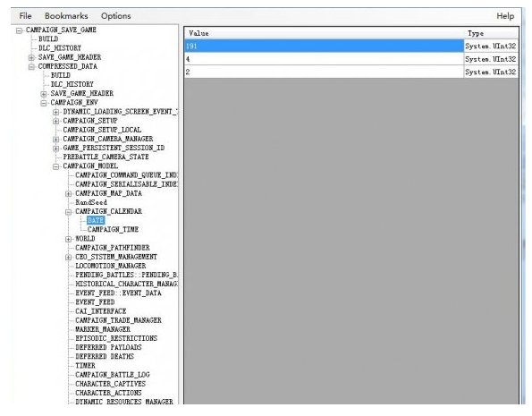The image size is (532, 416).
Task: Open the Help menu
Action: pos(505,16)
